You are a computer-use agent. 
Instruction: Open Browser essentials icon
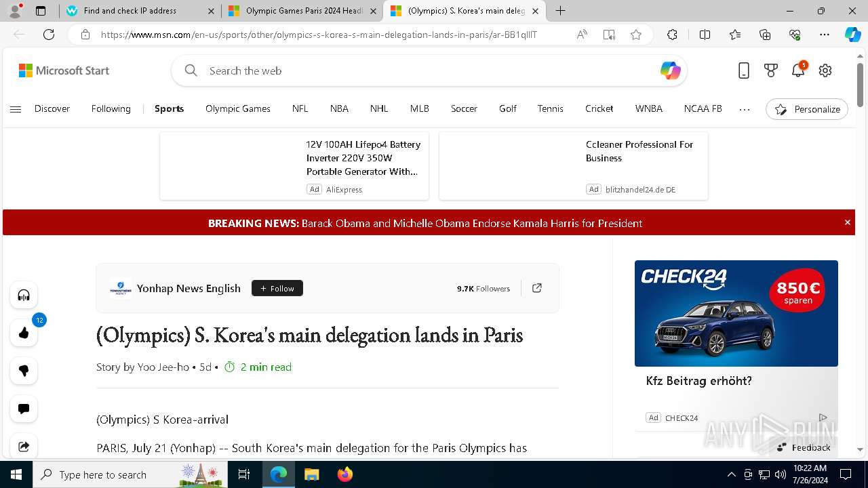(x=795, y=35)
